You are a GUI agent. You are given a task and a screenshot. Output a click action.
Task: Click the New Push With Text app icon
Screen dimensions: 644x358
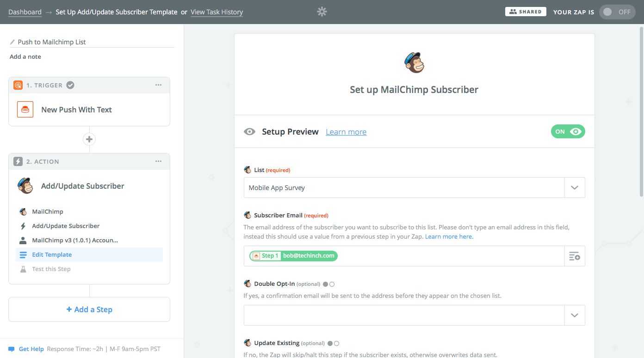click(x=25, y=110)
